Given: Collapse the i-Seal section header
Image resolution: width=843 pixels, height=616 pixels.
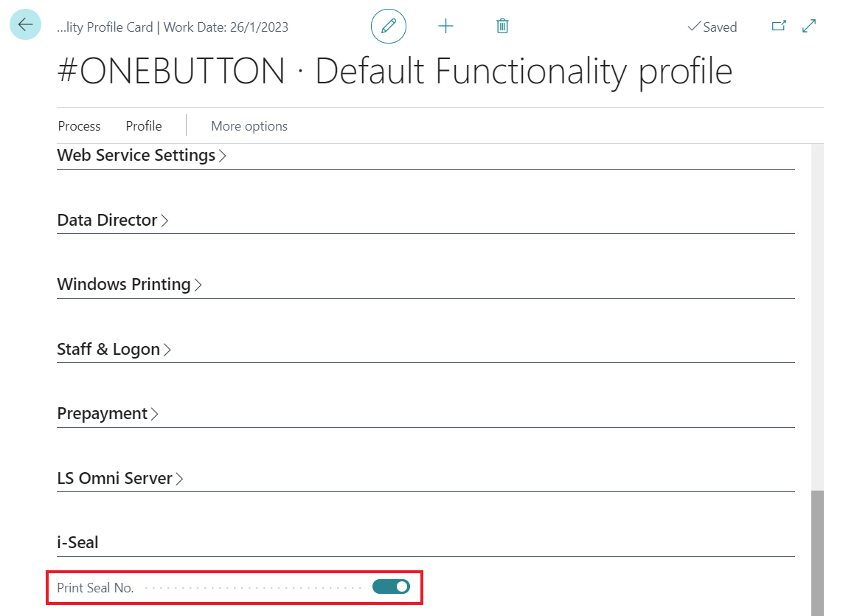Looking at the screenshot, I should pyautogui.click(x=77, y=543).
